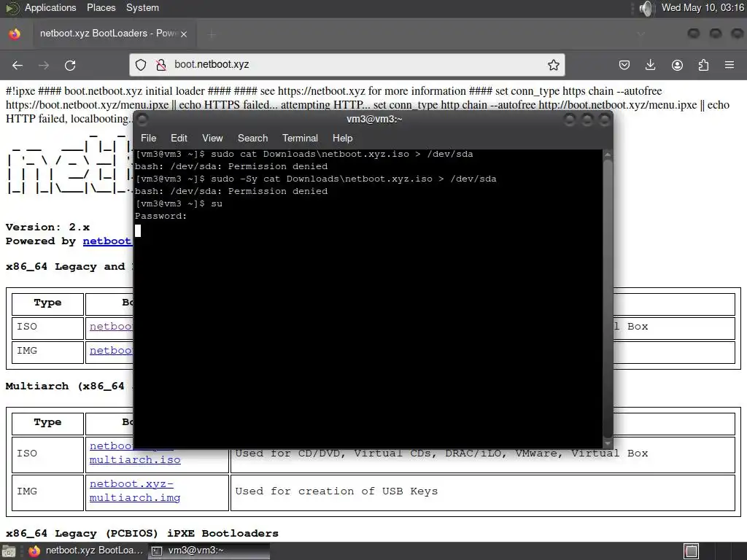Open the Pocket save icon
The image size is (747, 560).
[x=624, y=65]
